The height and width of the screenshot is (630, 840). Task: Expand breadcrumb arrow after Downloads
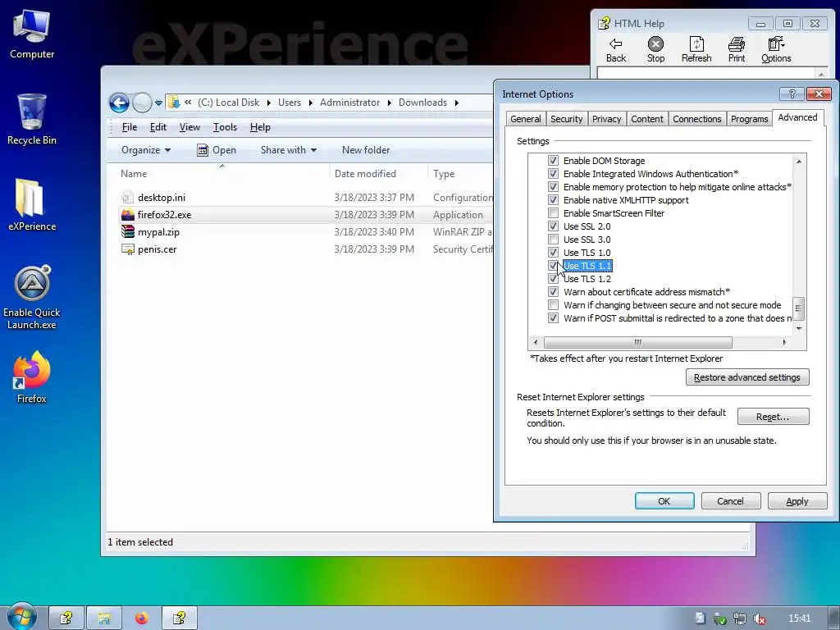coord(456,103)
